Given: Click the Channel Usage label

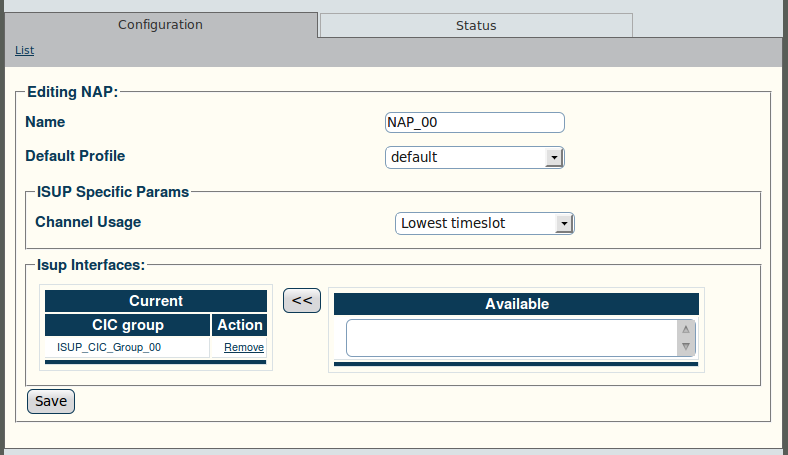Looking at the screenshot, I should click(x=88, y=222).
